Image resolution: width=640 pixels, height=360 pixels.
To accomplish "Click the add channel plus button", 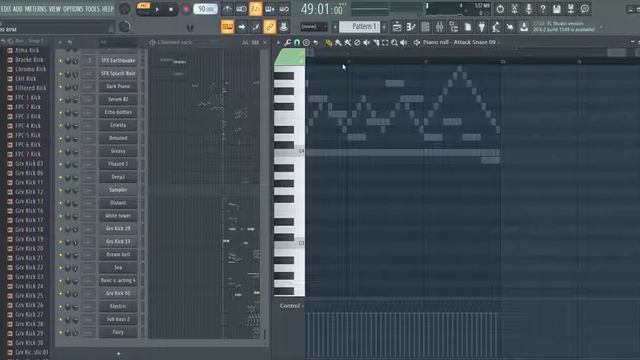I will 118,354.
